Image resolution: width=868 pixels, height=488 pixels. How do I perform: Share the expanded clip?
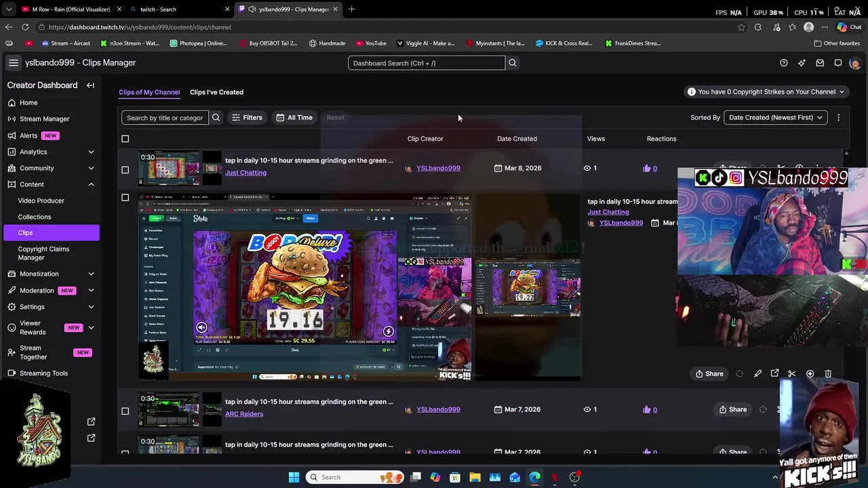click(709, 373)
